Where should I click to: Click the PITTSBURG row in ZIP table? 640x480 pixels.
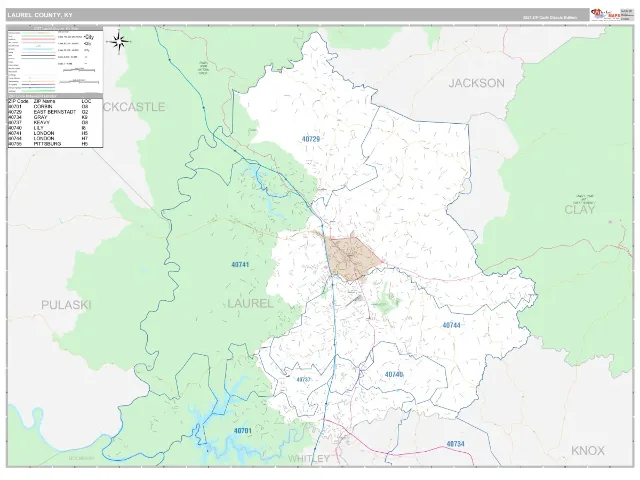(x=55, y=144)
